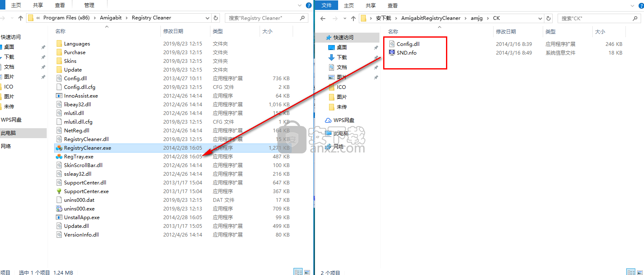Select libeay32.dll file row
644x275 pixels.
coord(173,104)
